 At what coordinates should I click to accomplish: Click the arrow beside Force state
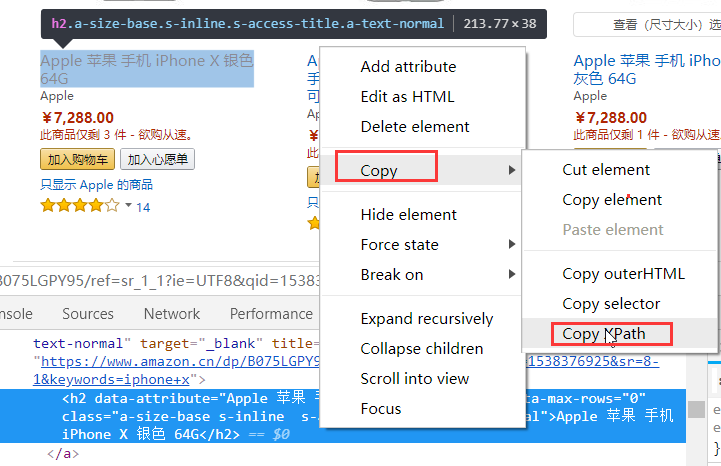pos(512,244)
